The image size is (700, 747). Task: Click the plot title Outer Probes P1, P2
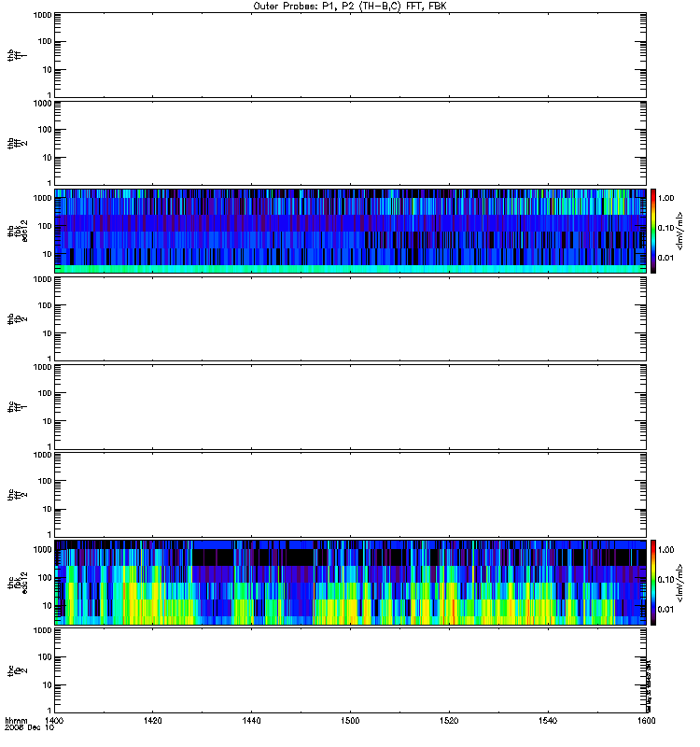[350, 7]
